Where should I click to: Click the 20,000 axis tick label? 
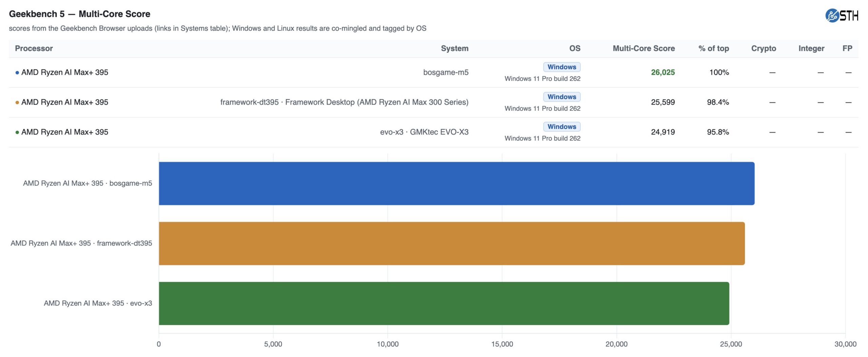point(616,344)
